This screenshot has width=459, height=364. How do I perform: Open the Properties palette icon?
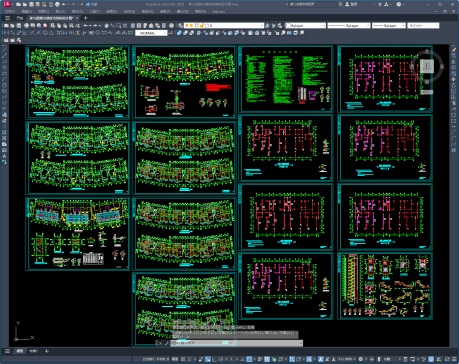pyautogui.click(x=133, y=26)
